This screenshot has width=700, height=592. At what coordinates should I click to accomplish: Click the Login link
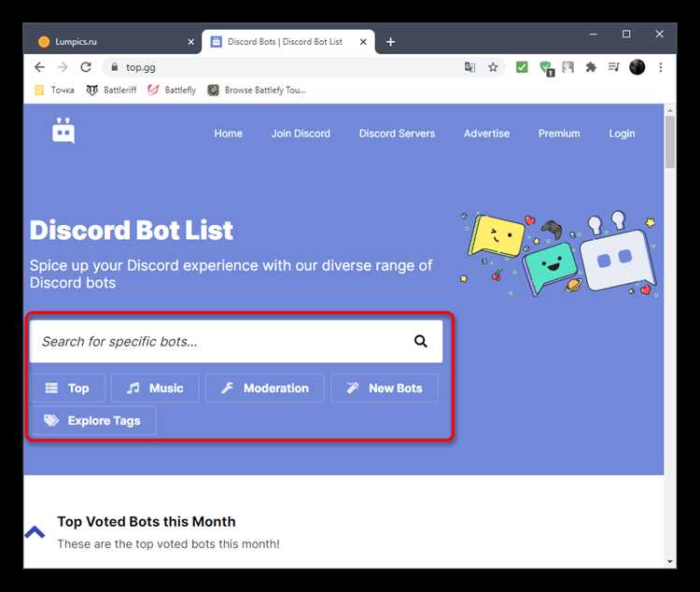(x=622, y=134)
